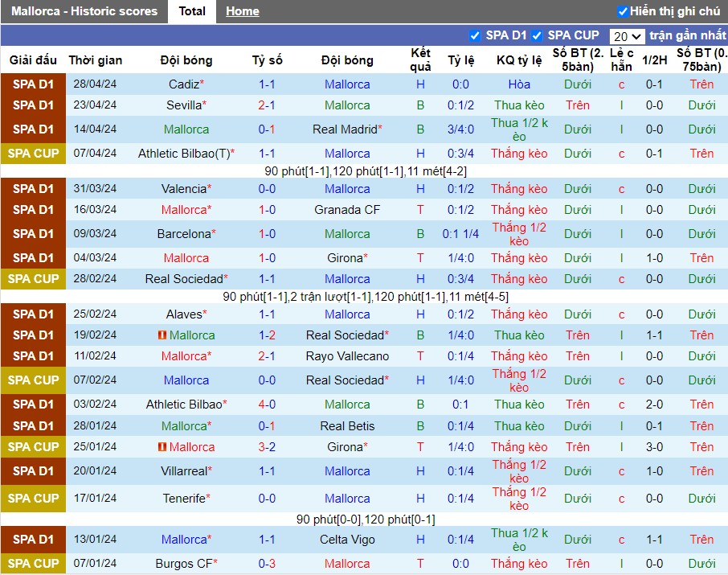Uncheck the SPA D1 filter checkbox
728x575 pixels.
tap(475, 36)
